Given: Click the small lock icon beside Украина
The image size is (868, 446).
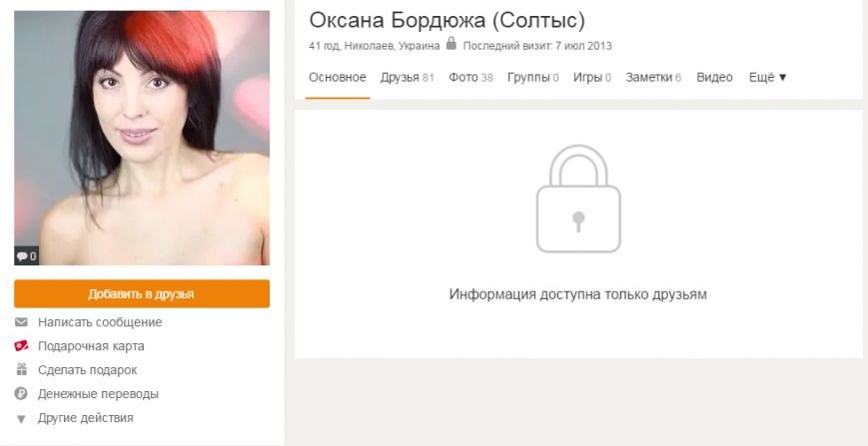Looking at the screenshot, I should coord(451,43).
